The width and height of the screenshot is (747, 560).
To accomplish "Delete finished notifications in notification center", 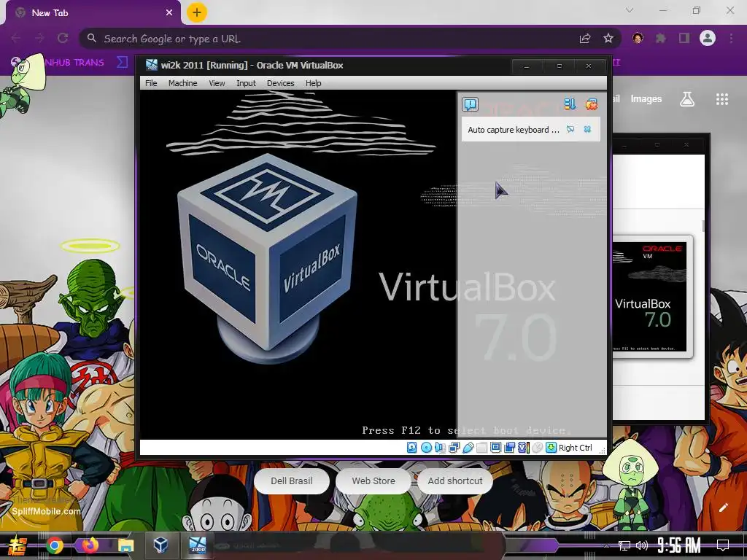I will click(x=591, y=104).
